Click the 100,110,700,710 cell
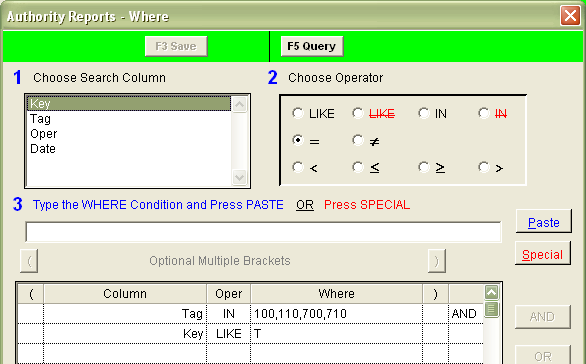 coord(336,314)
